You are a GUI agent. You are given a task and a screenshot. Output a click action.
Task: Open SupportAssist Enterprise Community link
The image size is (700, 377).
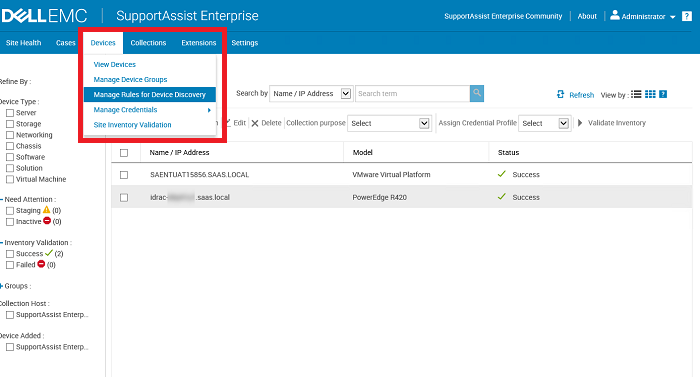pyautogui.click(x=503, y=16)
